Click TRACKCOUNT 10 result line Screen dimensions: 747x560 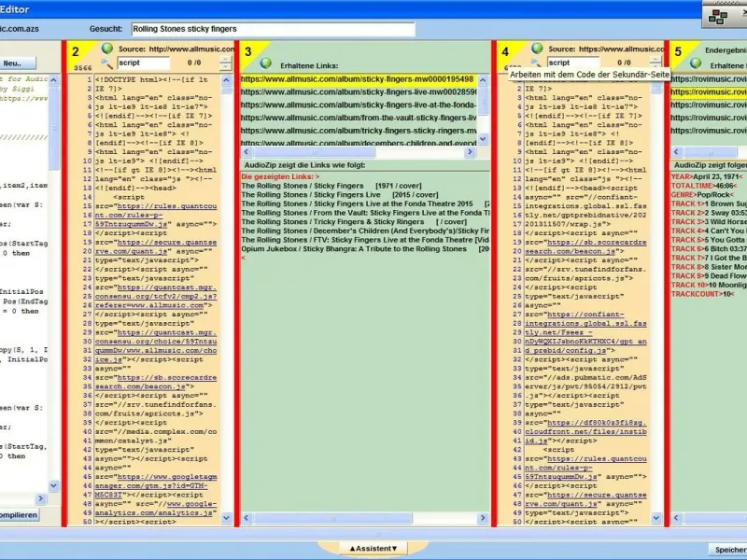point(703,294)
